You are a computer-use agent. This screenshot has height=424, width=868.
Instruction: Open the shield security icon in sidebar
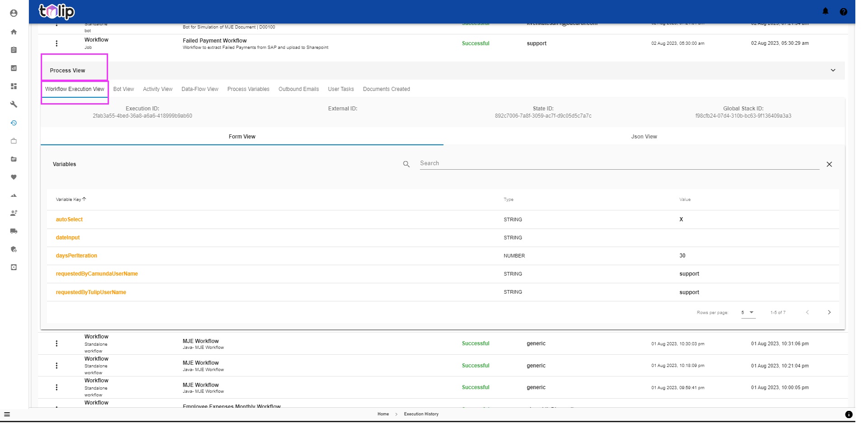pos(14,249)
